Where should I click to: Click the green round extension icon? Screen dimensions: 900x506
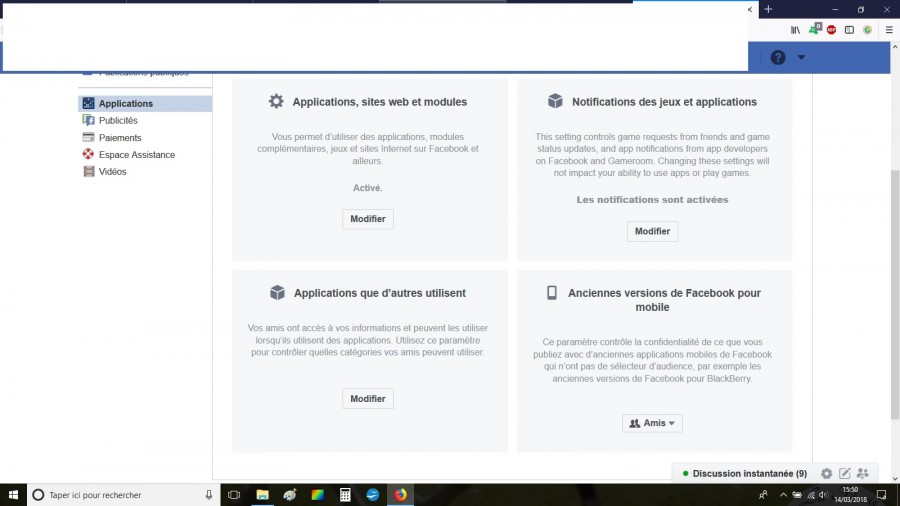[x=867, y=30]
